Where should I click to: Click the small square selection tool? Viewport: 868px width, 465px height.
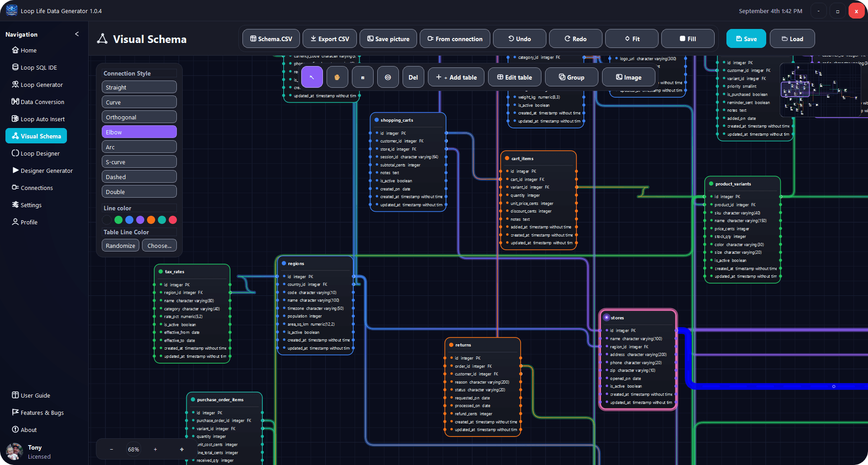coord(362,77)
